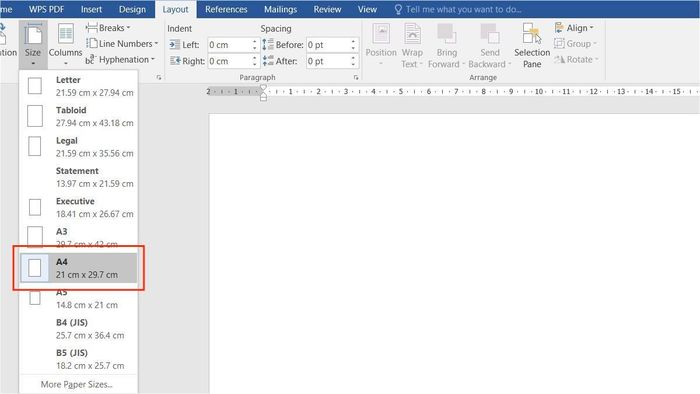
Task: Open the Columns layout menu
Action: (x=65, y=45)
